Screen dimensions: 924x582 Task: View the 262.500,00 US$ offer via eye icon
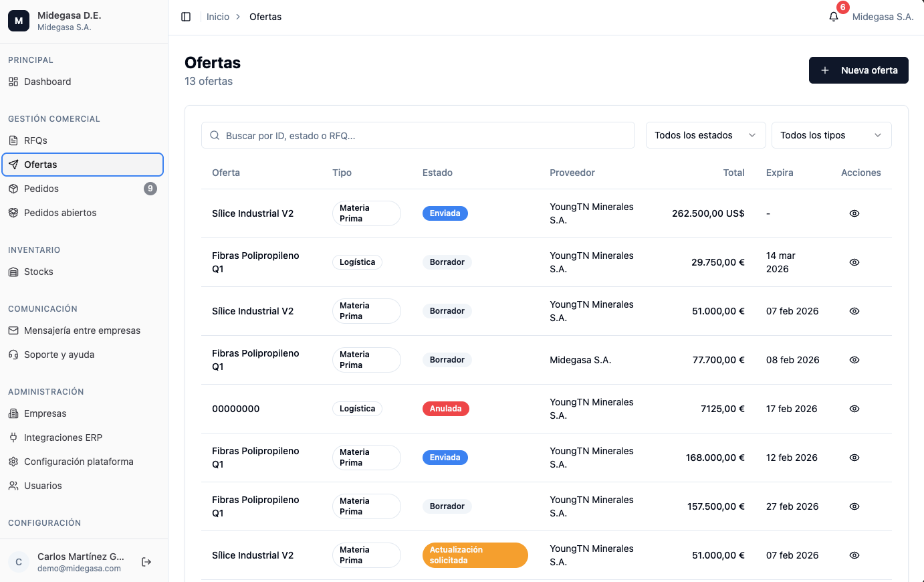[854, 213]
